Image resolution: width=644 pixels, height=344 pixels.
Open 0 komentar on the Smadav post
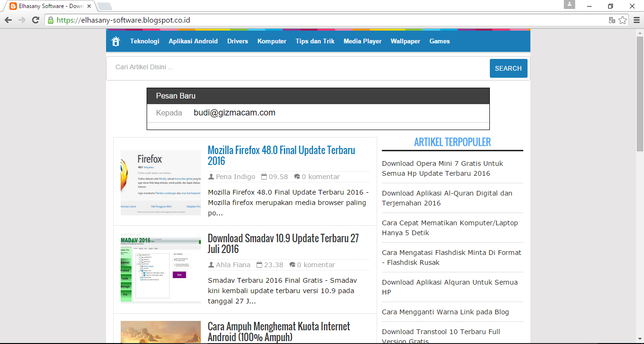click(316, 265)
